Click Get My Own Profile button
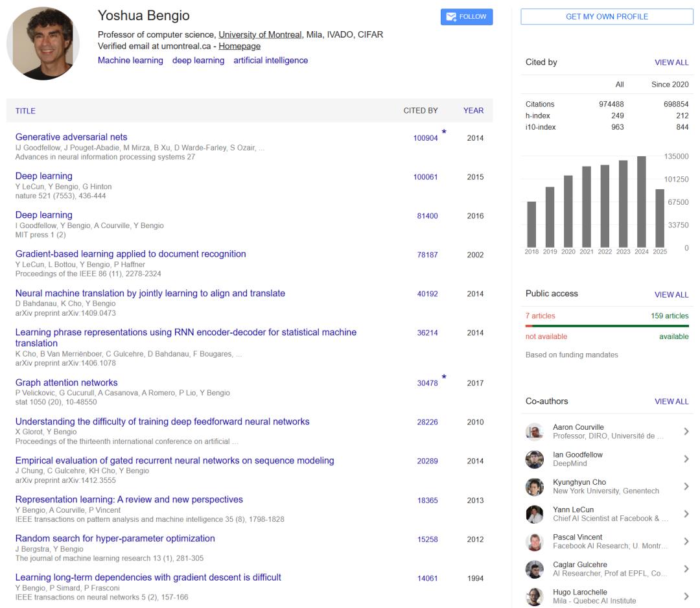Image resolution: width=700 pixels, height=608 pixels. coord(607,17)
